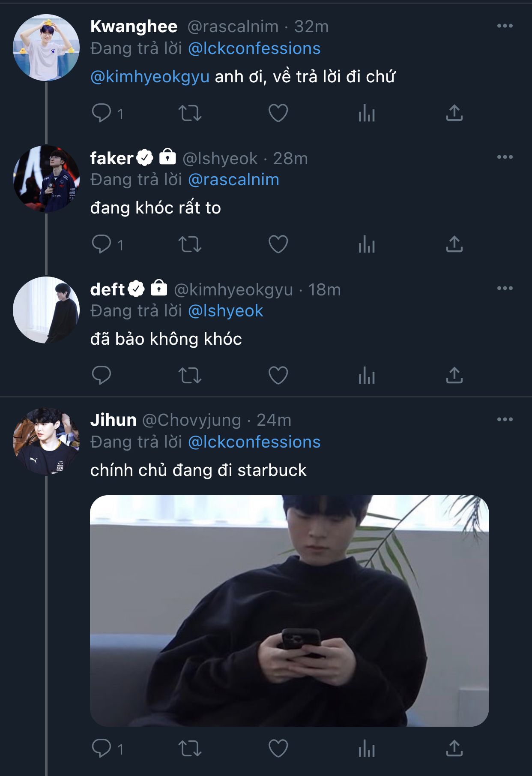The width and height of the screenshot is (532, 776).
Task: View analytics for Jihun's tweet
Action: [367, 749]
